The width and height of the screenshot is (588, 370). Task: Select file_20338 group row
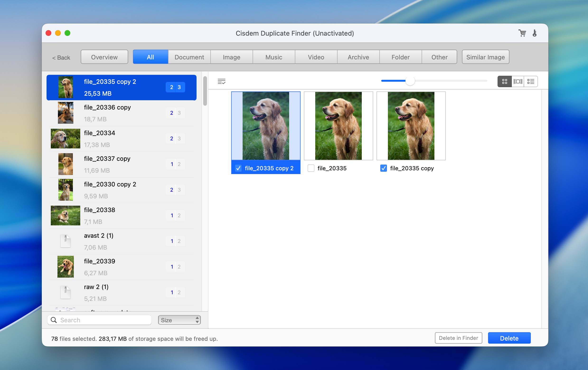(121, 216)
